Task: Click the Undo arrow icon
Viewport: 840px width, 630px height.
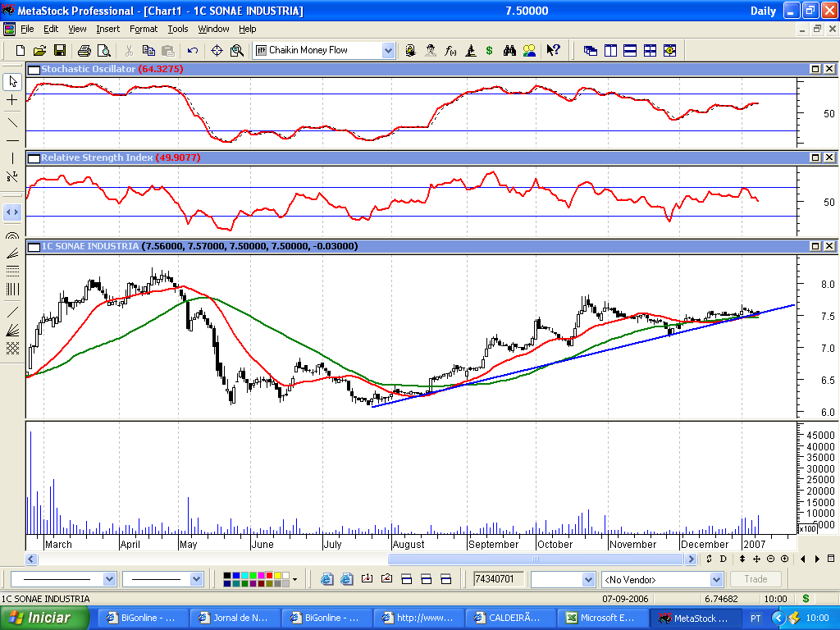Action: (x=191, y=51)
